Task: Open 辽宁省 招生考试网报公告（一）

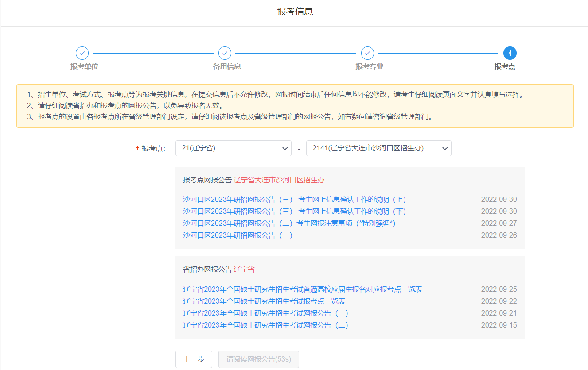Action: pos(266,313)
